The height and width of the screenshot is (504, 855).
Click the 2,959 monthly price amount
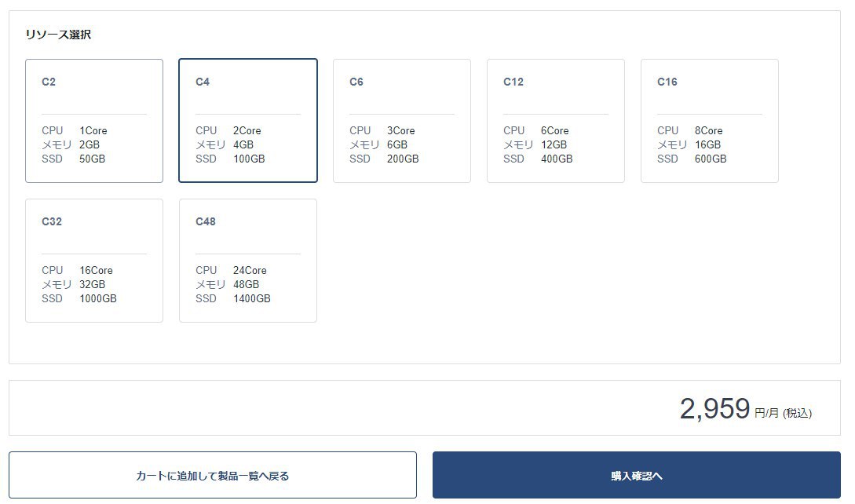click(x=714, y=409)
